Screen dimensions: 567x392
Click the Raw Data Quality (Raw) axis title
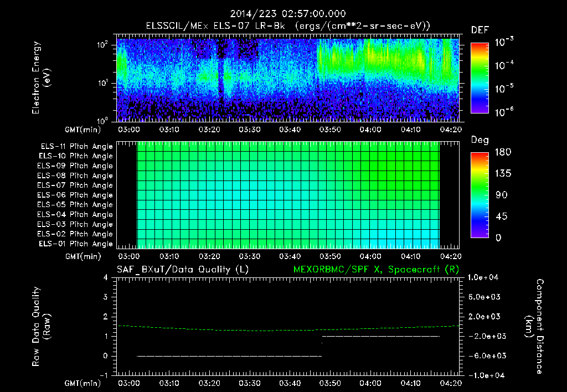click(x=41, y=327)
